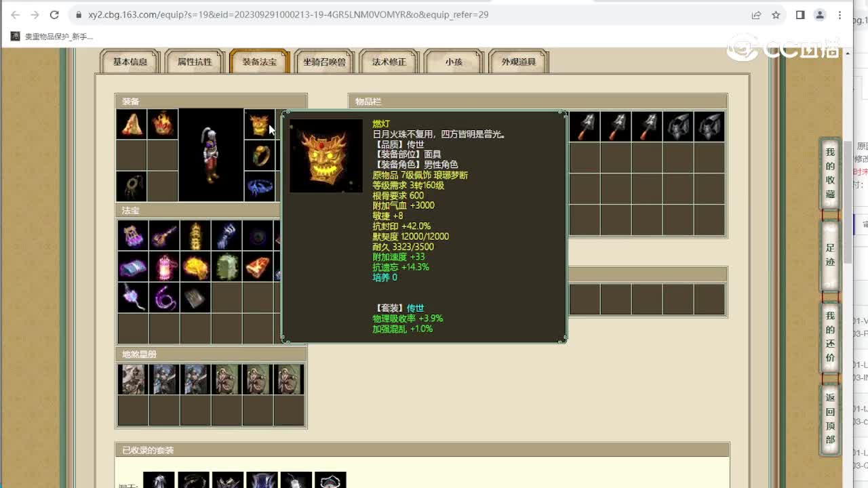Select the axe beside the armor items

click(648, 126)
